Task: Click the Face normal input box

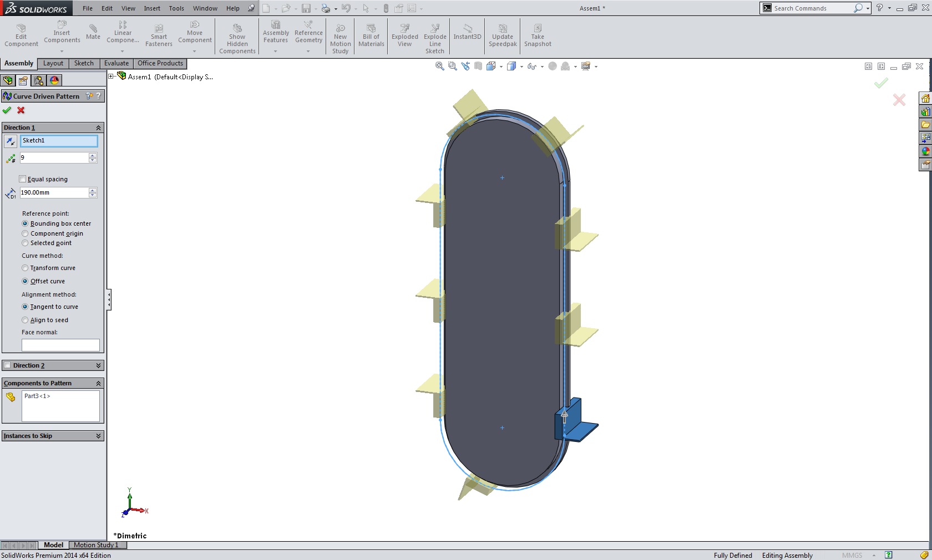Action: tap(60, 345)
